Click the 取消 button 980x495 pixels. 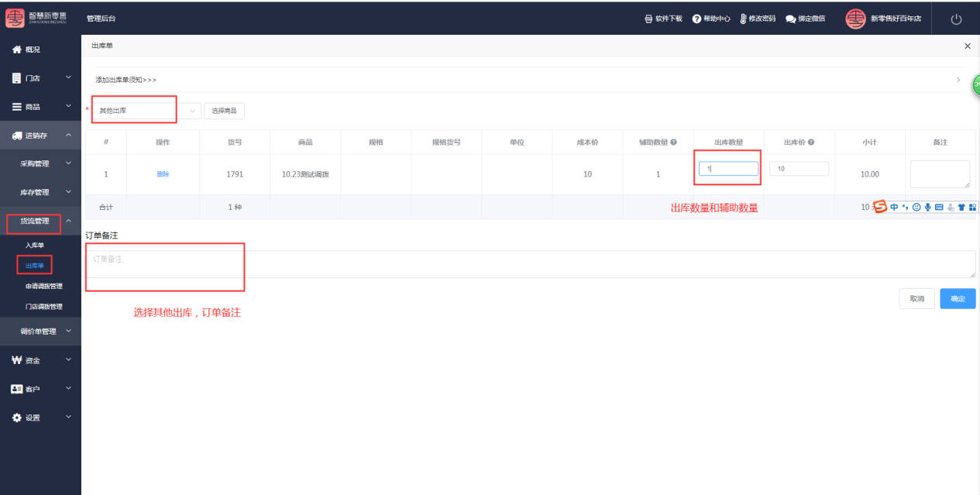pyautogui.click(x=917, y=299)
